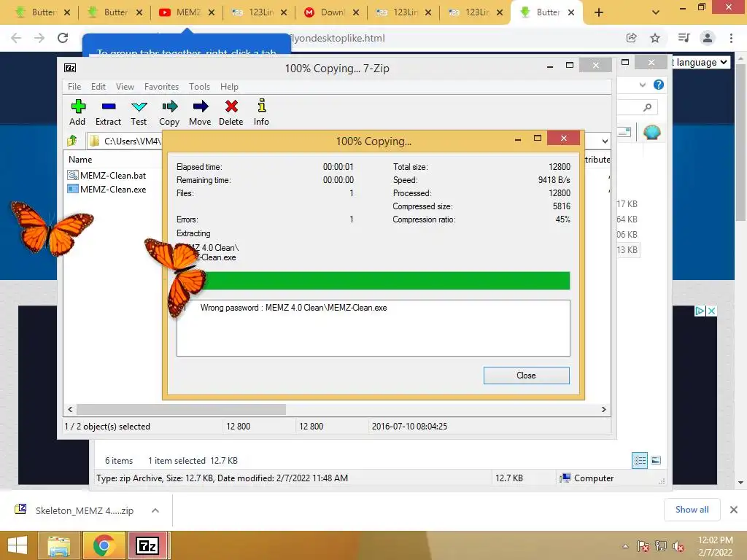Click the network tray icon

click(661, 546)
